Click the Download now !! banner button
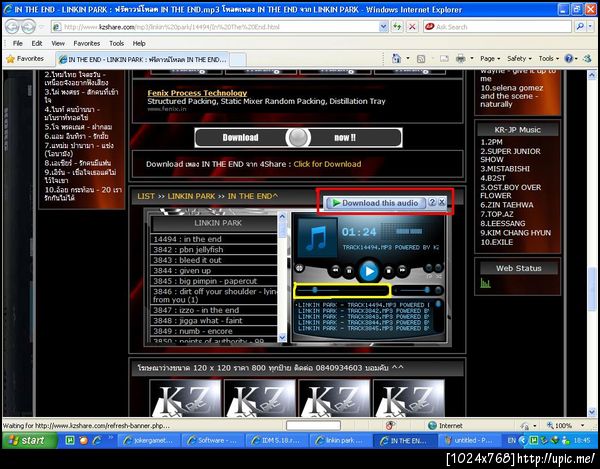600x469 pixels. point(298,137)
